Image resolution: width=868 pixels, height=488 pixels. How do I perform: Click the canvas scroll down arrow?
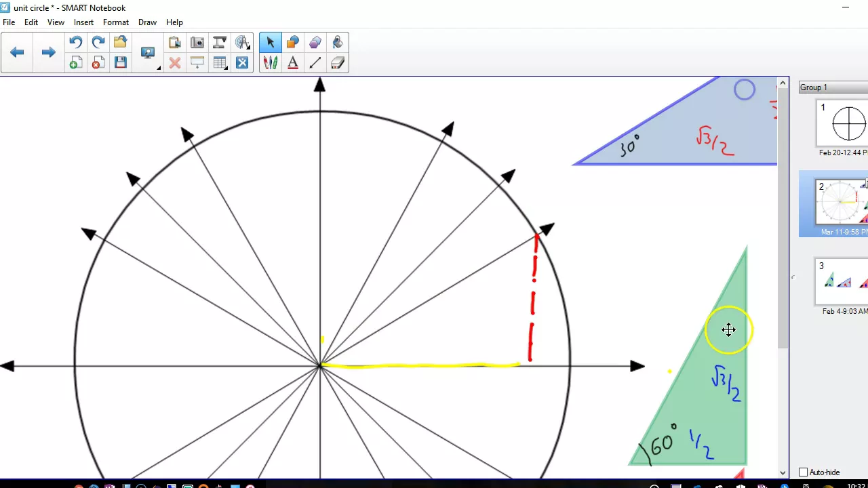click(783, 472)
